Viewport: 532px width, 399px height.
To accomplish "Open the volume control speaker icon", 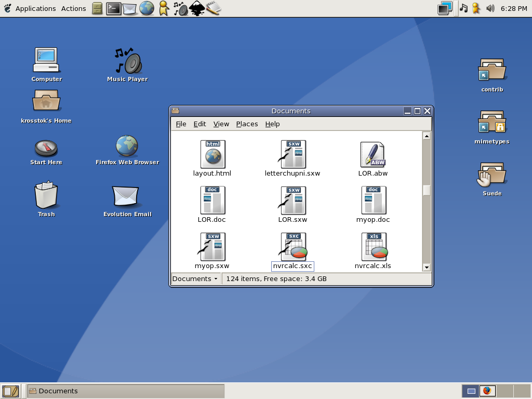I will click(x=490, y=8).
